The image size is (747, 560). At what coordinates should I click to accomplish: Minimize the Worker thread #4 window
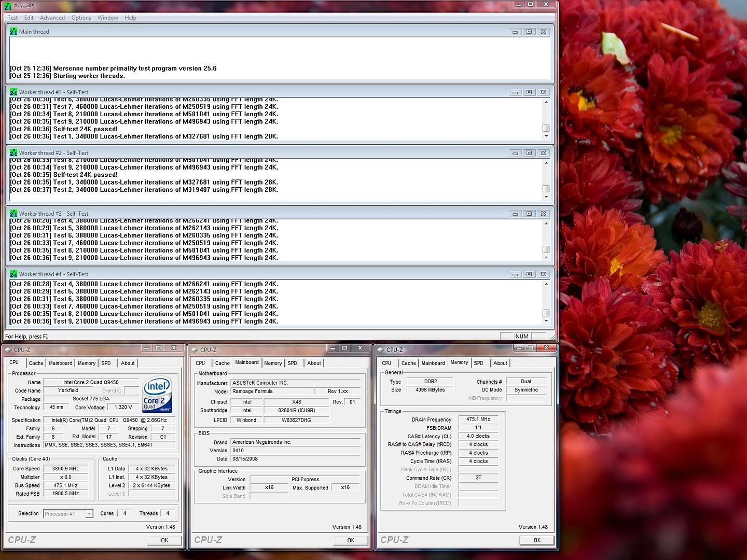point(515,274)
